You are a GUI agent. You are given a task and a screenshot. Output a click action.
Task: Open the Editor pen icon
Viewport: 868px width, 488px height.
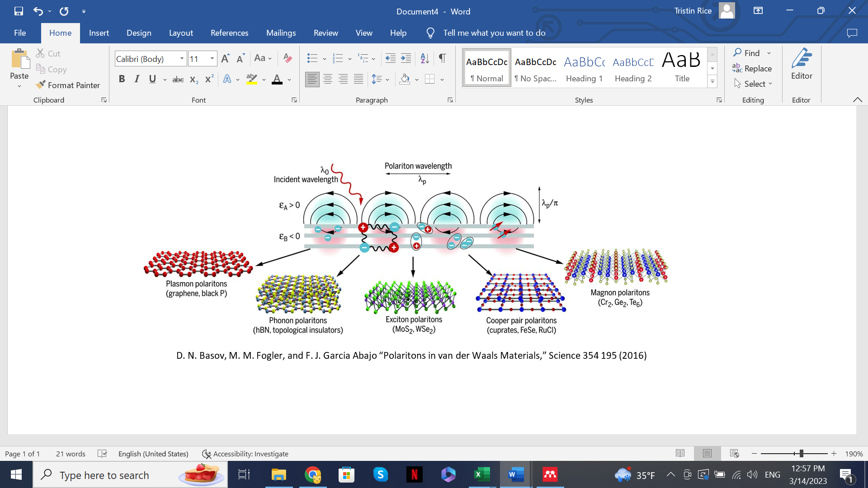801,59
